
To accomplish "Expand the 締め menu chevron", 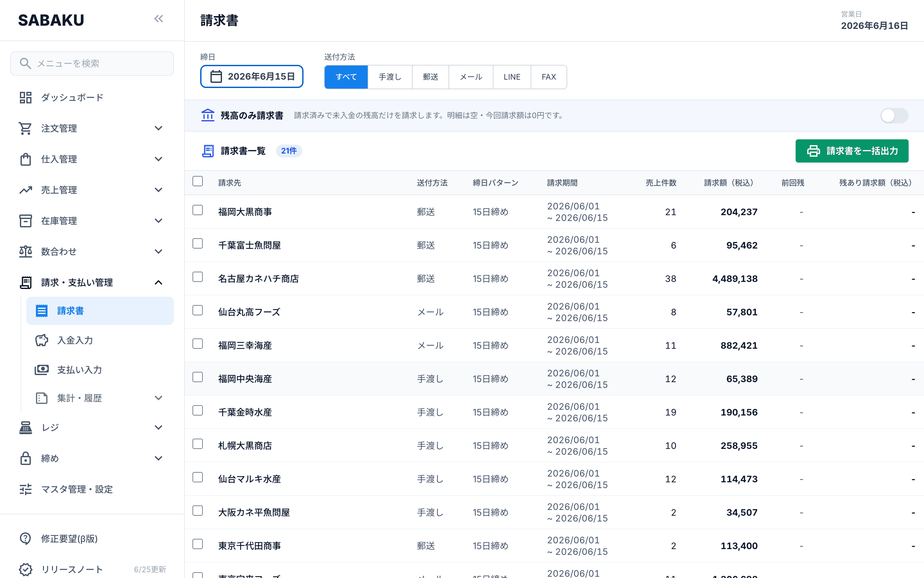I will click(158, 458).
